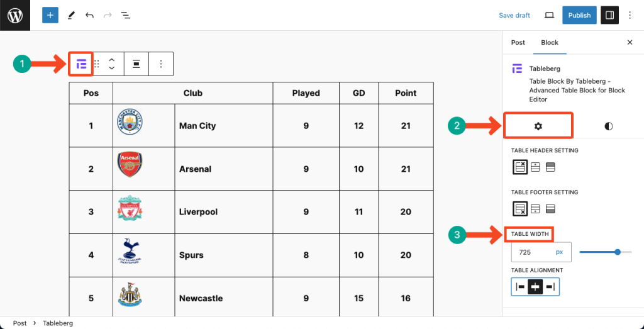This screenshot has width=644, height=329.
Task: Select the pencil Tools icon
Action: click(x=72, y=15)
